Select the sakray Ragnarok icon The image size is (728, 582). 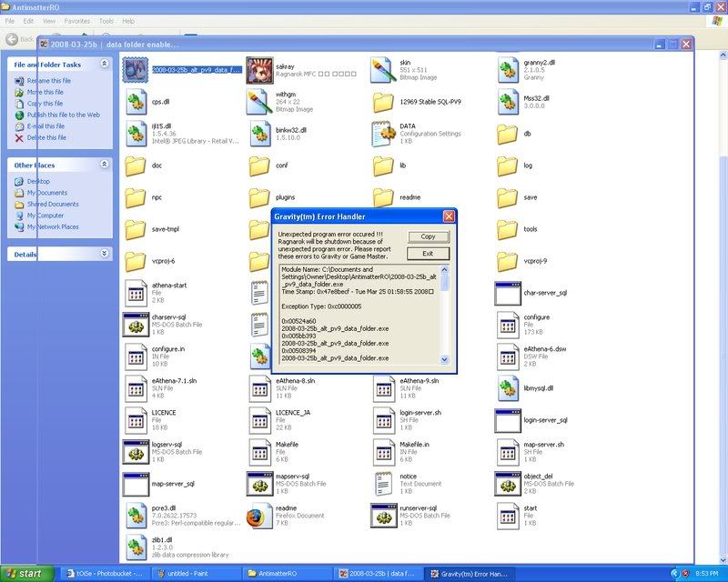click(259, 69)
